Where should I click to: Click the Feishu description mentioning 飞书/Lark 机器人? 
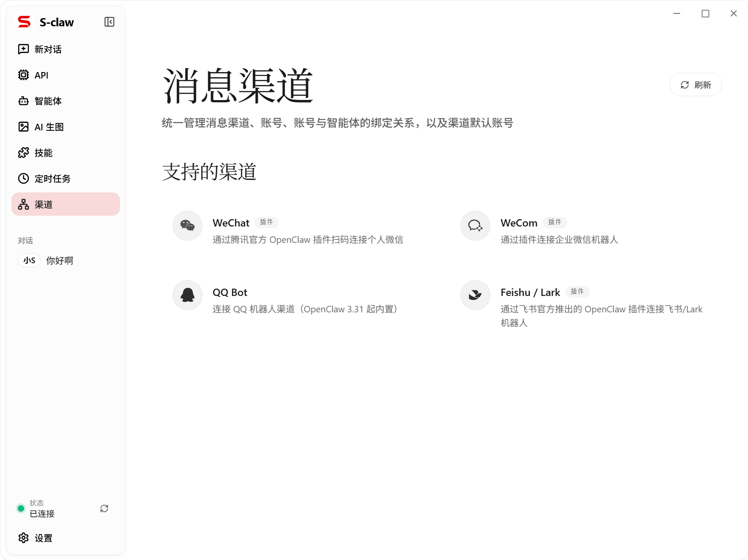[x=602, y=316]
